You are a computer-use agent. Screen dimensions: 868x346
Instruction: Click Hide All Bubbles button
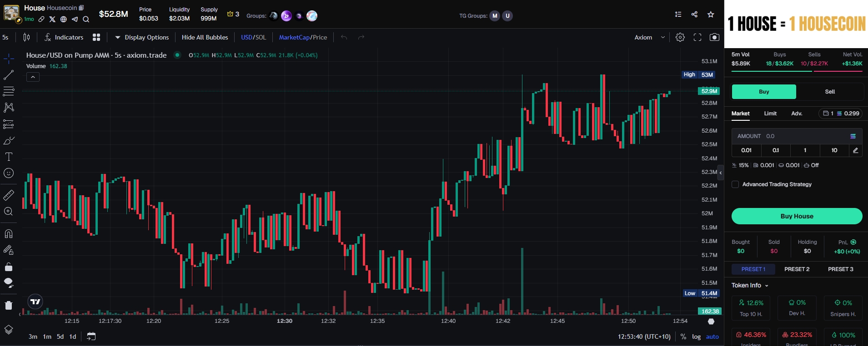click(x=205, y=37)
